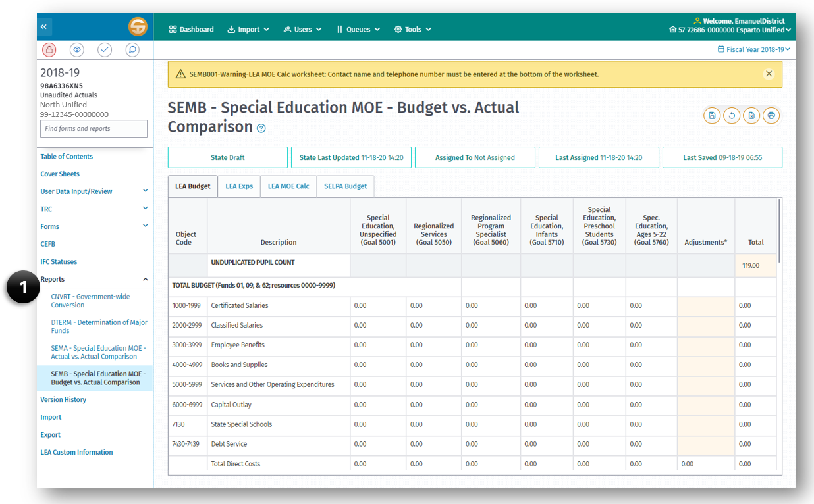Switch to the LEA MOE Calc tab

coord(288,186)
